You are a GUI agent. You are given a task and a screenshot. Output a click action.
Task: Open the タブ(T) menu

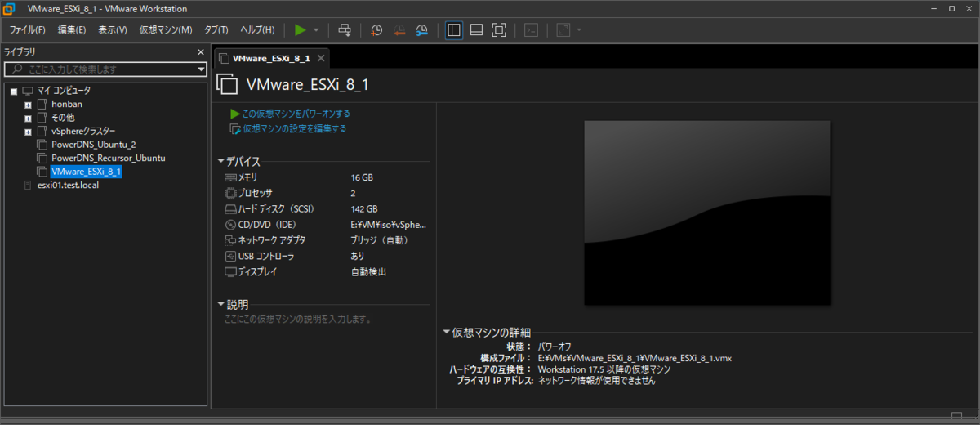tap(216, 30)
